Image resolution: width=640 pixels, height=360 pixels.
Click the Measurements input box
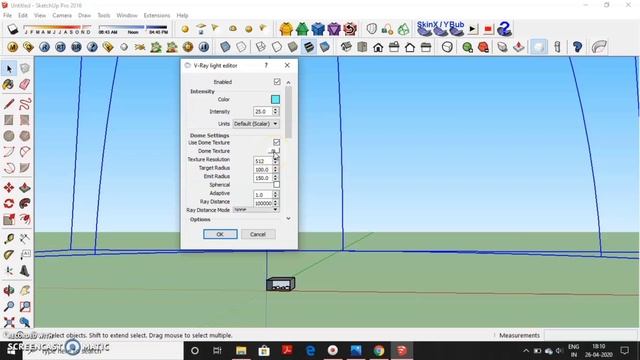pos(591,335)
